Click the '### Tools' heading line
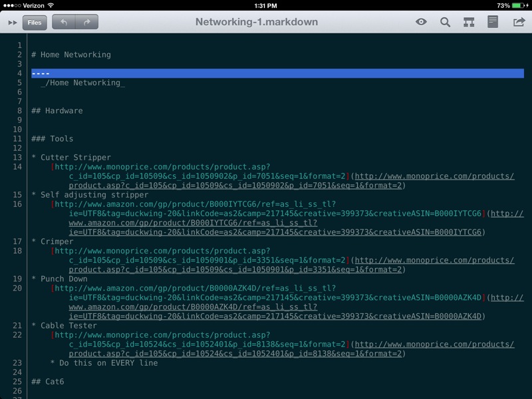This screenshot has height=399, width=532. point(53,138)
